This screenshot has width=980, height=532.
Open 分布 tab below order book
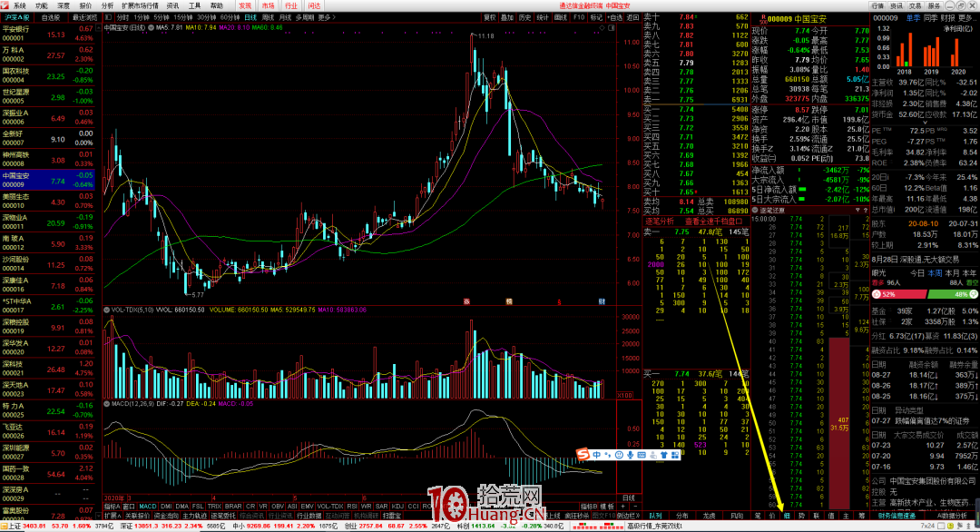[681, 516]
